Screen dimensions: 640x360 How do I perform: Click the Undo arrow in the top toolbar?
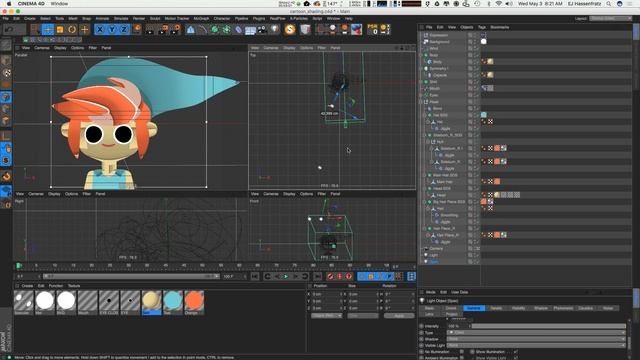(x=9, y=29)
